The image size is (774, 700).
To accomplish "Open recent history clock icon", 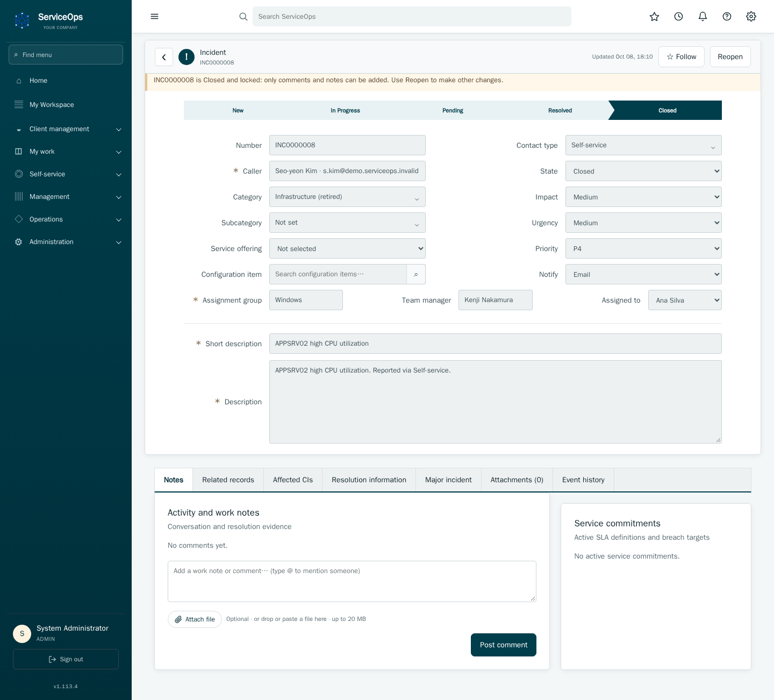I will tap(678, 17).
